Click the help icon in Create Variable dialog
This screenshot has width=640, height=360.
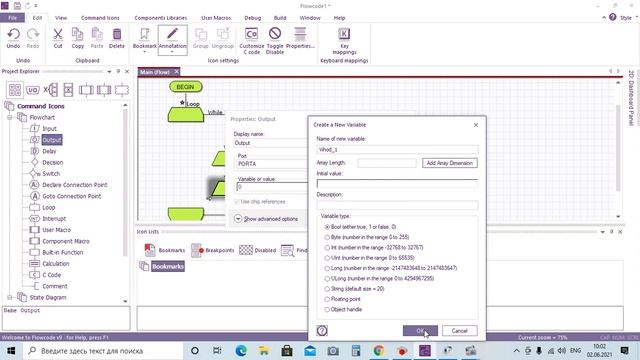click(x=322, y=331)
